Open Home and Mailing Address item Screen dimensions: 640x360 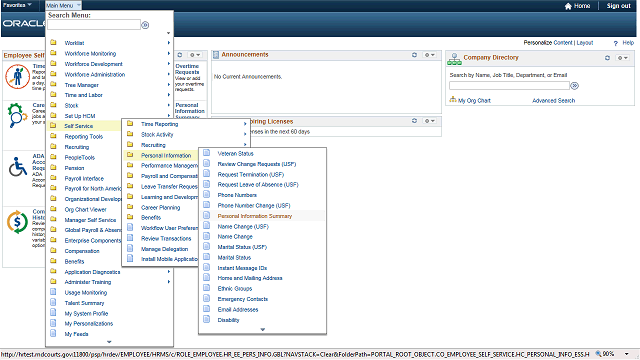pos(250,278)
